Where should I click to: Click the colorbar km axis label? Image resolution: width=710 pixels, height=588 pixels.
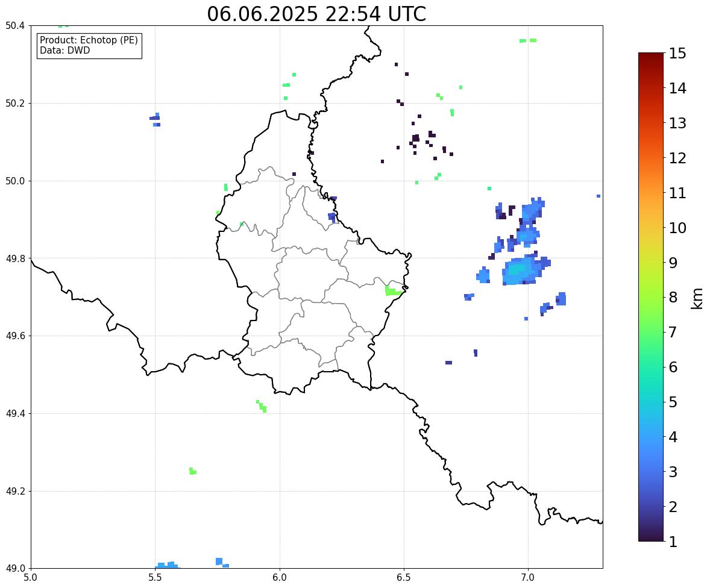(x=697, y=298)
